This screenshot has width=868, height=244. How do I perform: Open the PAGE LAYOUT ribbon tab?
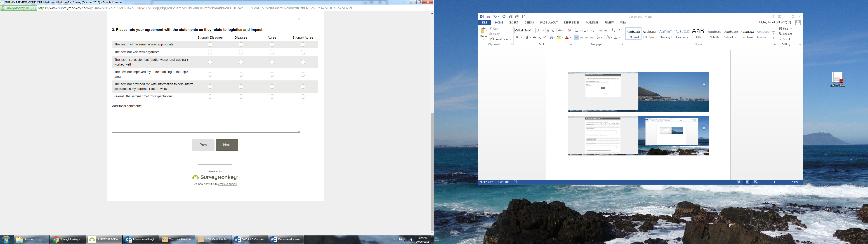click(x=549, y=23)
